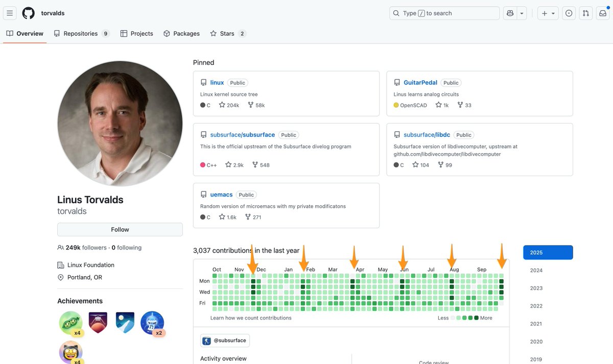The height and width of the screenshot is (364, 613).
Task: Select the Overview tab
Action: (25, 34)
